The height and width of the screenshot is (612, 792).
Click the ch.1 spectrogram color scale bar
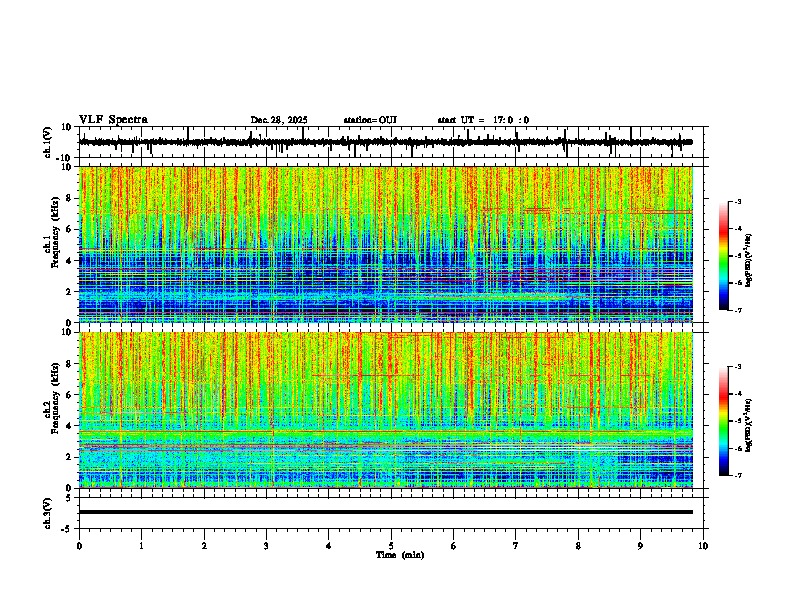tap(724, 256)
